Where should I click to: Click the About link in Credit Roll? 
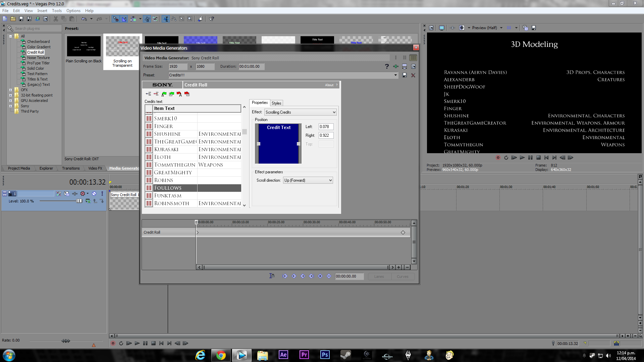329,85
